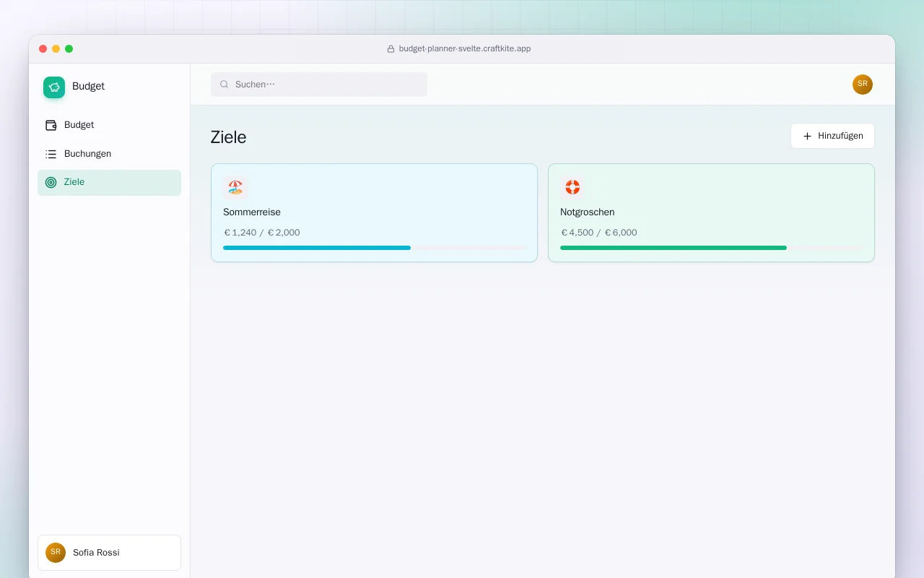924x578 pixels.
Task: Go to Budget page in sidebar
Action: (x=109, y=125)
